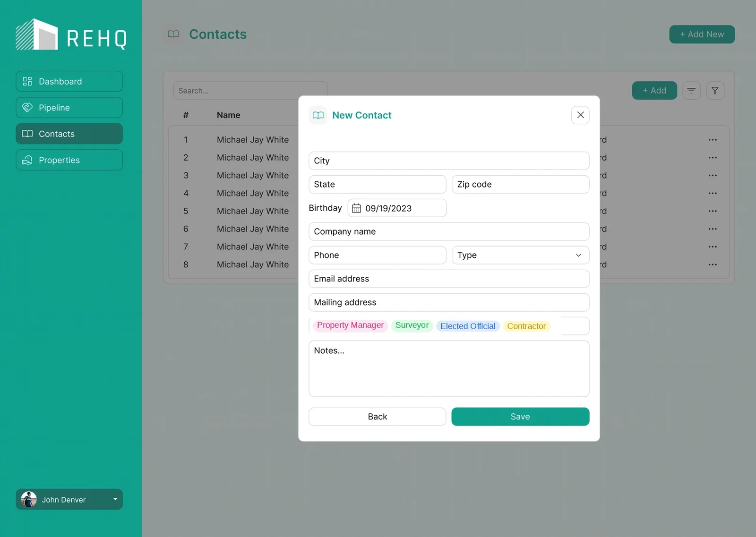
Task: Open the three-dot menu for row 1
Action: (713, 140)
